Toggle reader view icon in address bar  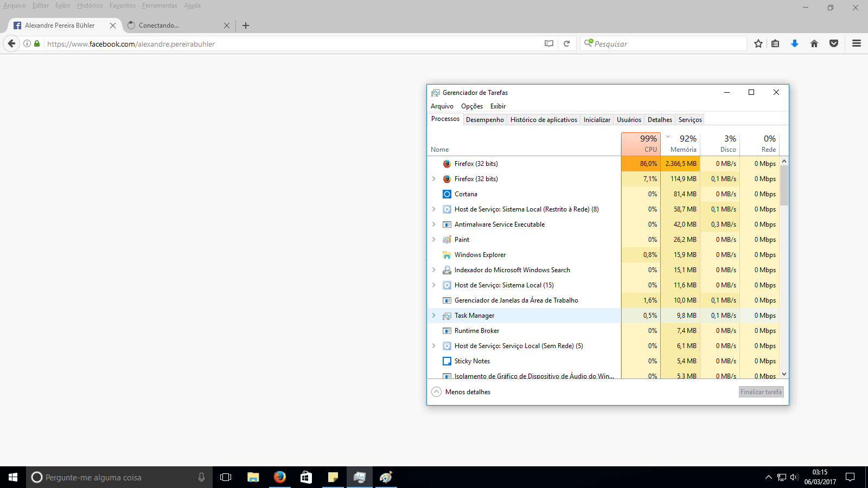click(x=549, y=44)
